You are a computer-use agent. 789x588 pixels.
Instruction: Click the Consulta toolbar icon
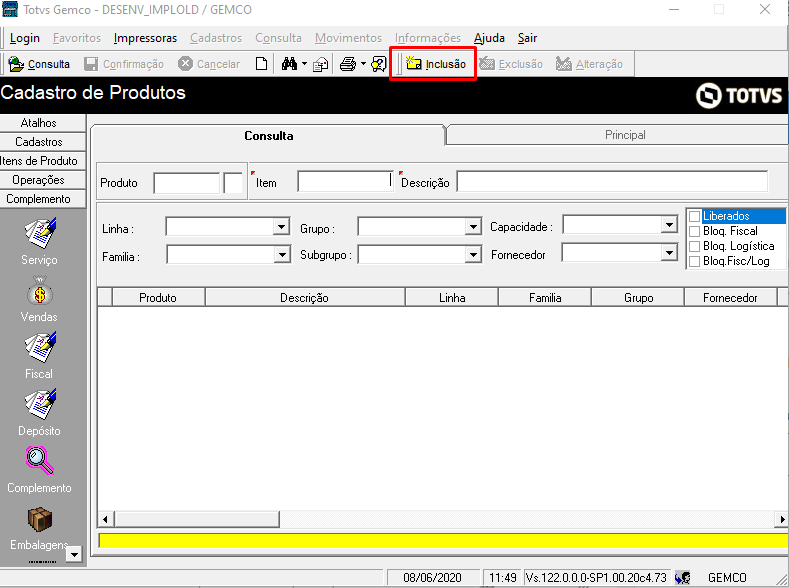16,64
